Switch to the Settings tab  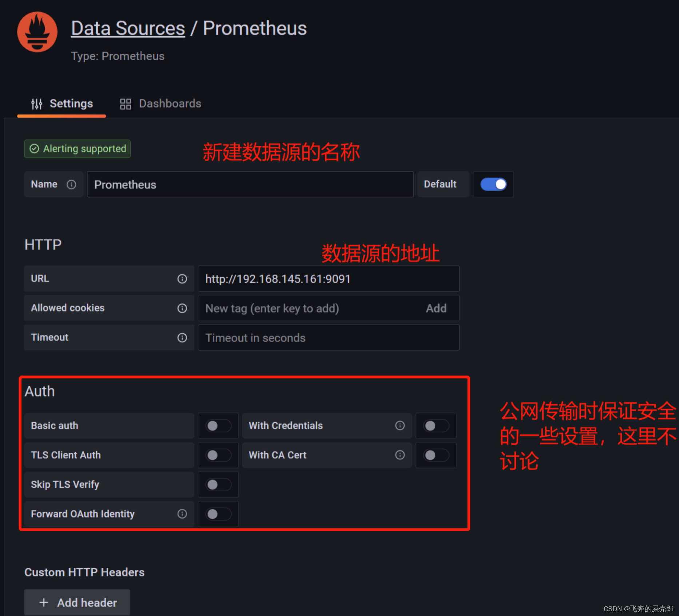click(62, 104)
